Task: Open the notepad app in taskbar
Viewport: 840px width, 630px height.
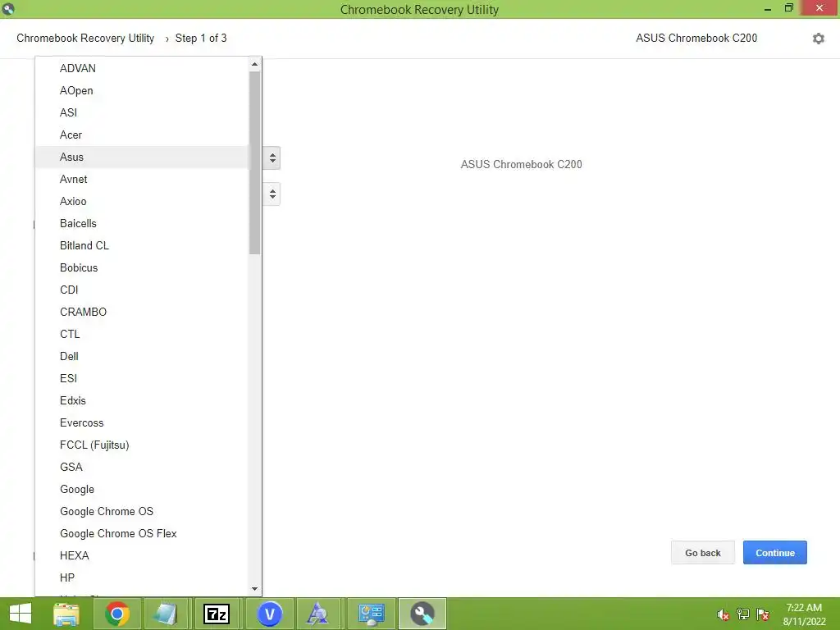Action: [166, 614]
